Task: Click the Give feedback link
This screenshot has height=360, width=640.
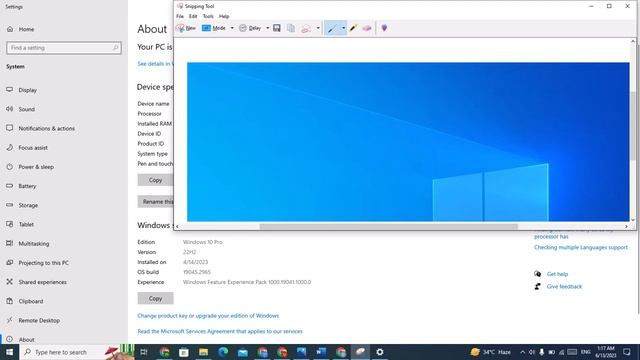Action: 564,287
